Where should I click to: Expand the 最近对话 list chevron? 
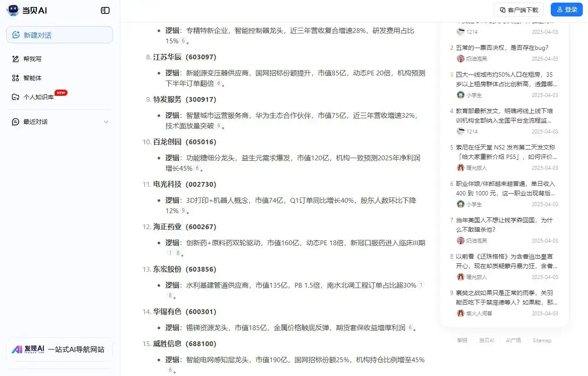point(107,122)
